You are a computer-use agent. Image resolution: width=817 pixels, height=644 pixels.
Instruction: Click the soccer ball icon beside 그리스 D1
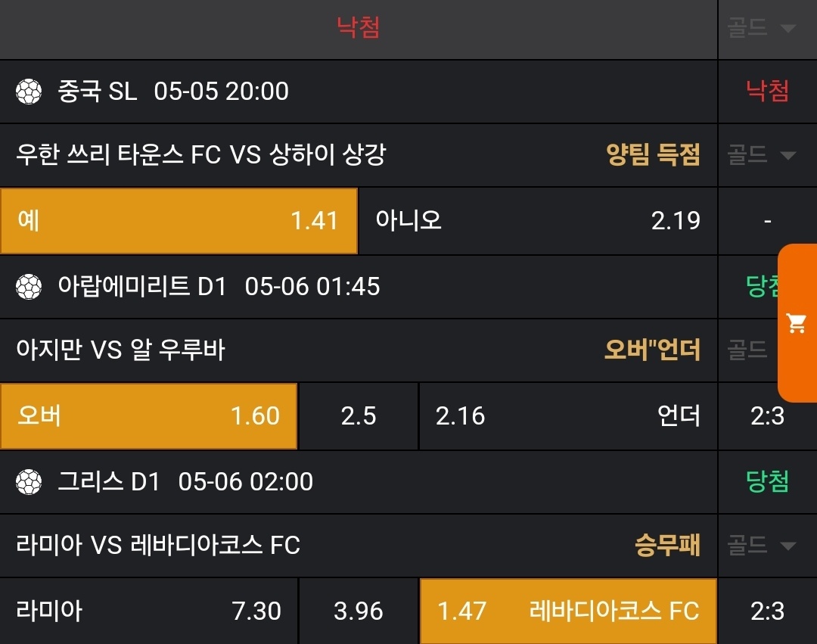[29, 482]
